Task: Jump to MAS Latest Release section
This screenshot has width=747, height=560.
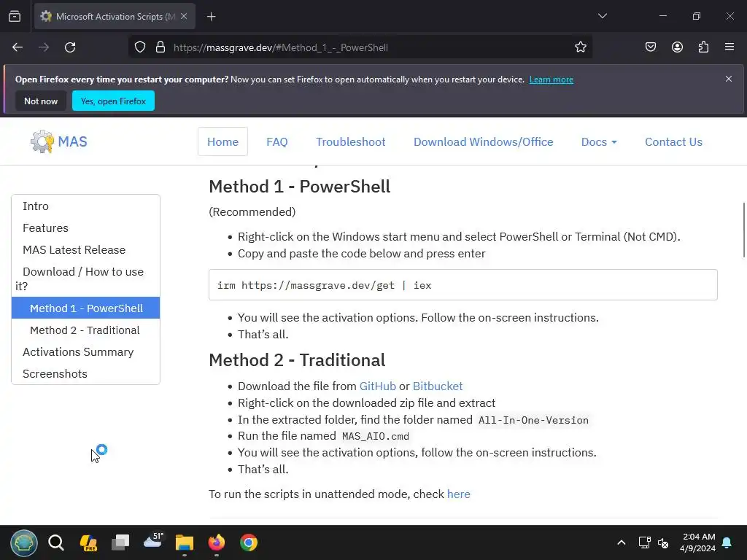Action: [x=74, y=250]
